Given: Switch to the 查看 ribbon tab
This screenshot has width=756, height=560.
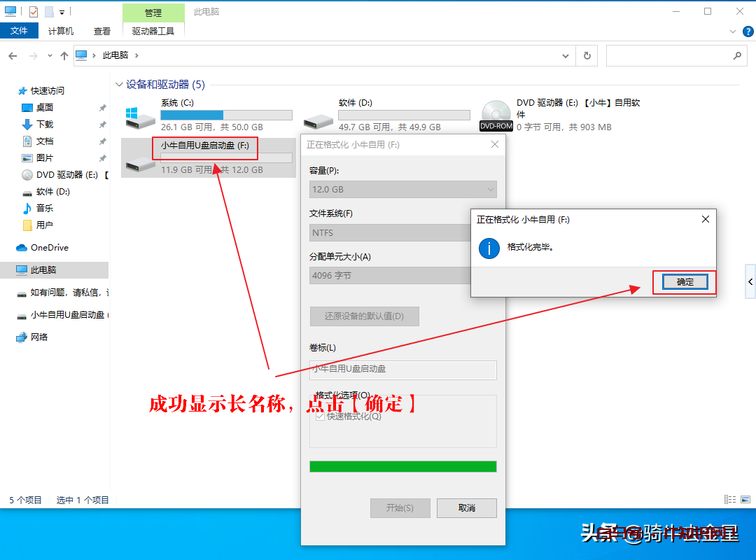Looking at the screenshot, I should point(102,31).
